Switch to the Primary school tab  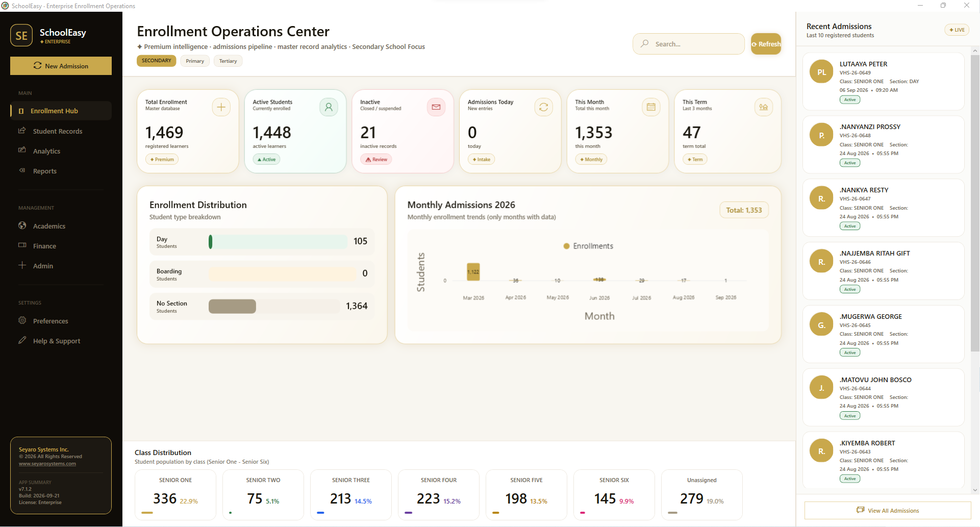coord(195,61)
